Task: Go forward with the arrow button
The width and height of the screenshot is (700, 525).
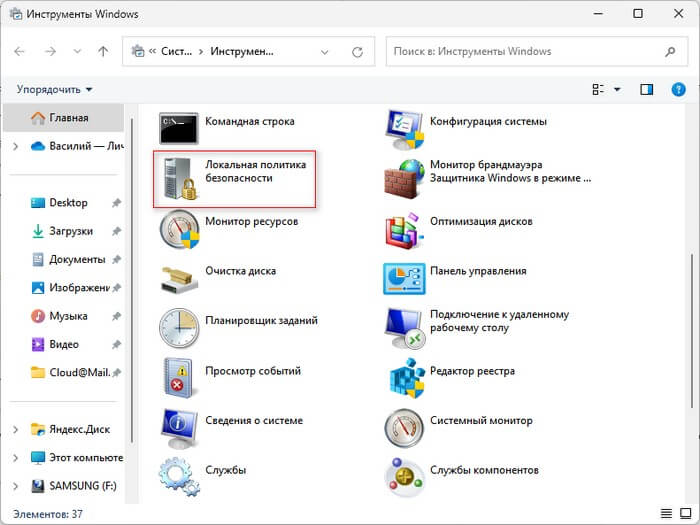Action: click(50, 52)
